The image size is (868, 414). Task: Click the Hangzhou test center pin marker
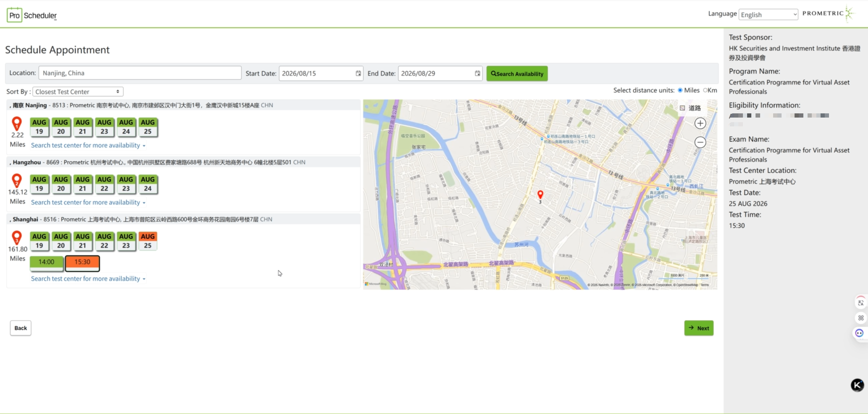(16, 180)
